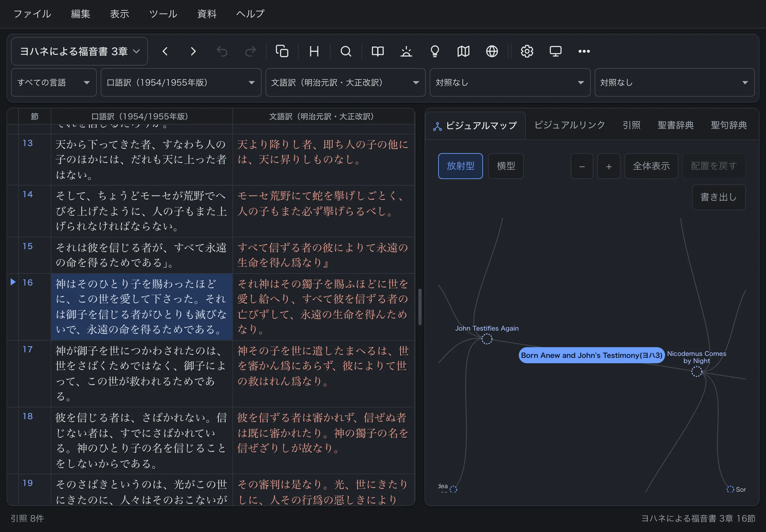Click the globe icon
This screenshot has width=766, height=532.
(x=492, y=51)
